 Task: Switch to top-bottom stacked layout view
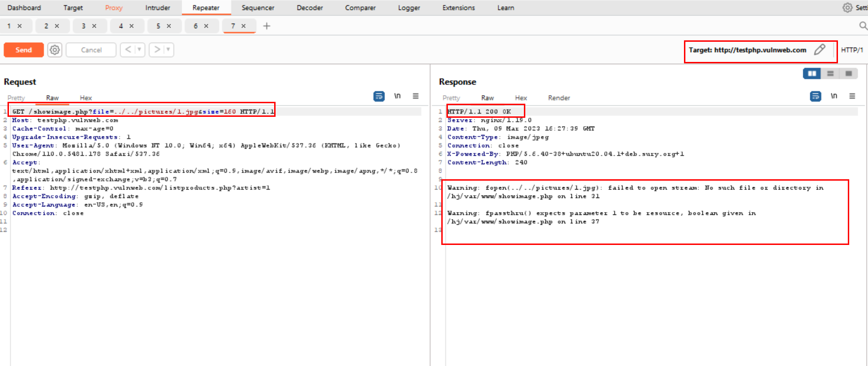pyautogui.click(x=830, y=74)
